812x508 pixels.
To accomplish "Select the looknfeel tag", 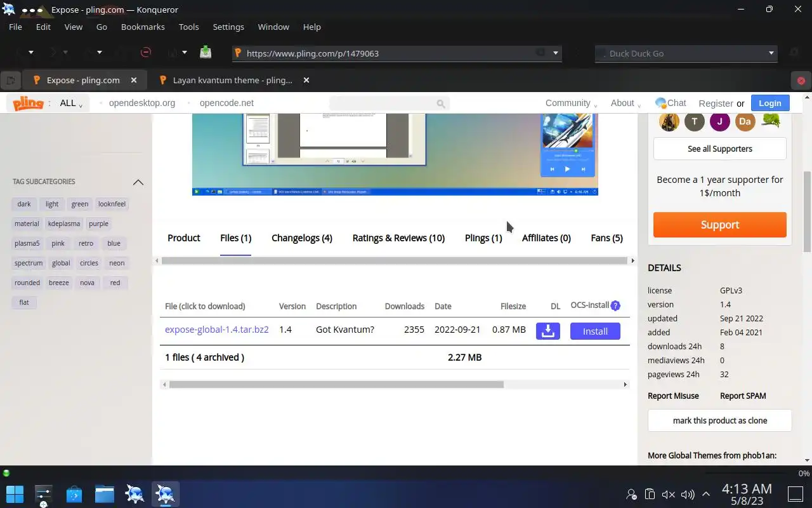I will click(112, 204).
